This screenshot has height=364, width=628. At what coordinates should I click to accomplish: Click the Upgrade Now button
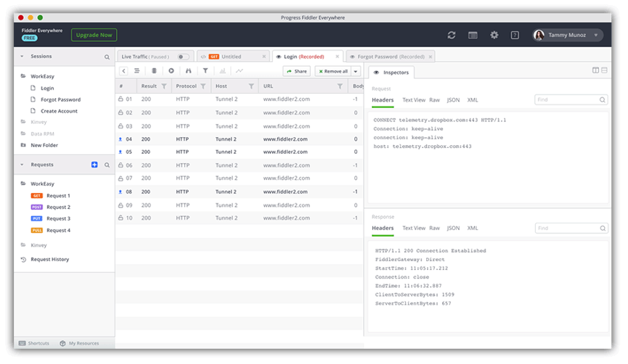(x=94, y=36)
